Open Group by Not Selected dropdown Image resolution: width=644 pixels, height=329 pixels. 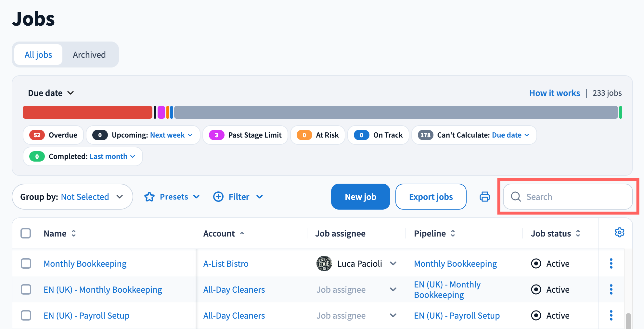tap(72, 197)
